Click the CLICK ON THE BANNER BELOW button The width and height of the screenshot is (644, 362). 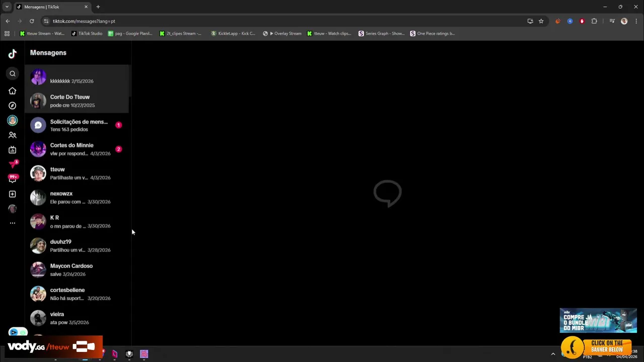(597, 346)
